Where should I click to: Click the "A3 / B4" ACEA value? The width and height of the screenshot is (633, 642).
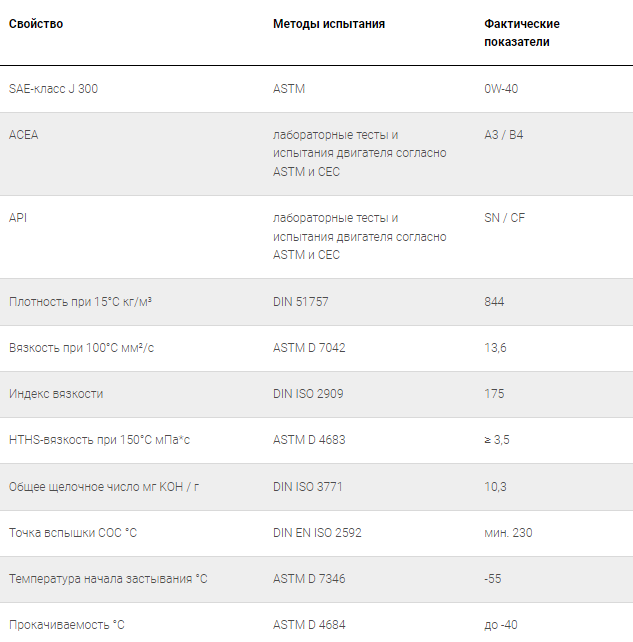click(503, 135)
